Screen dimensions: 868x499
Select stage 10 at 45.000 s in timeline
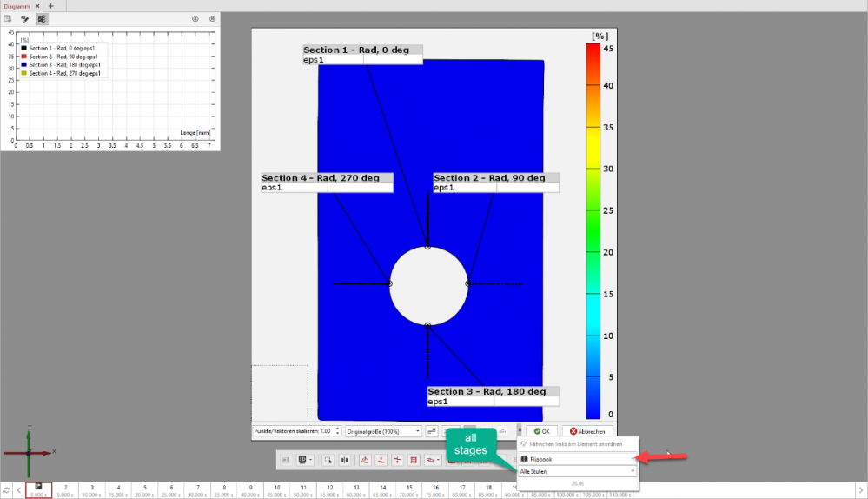coord(276,491)
